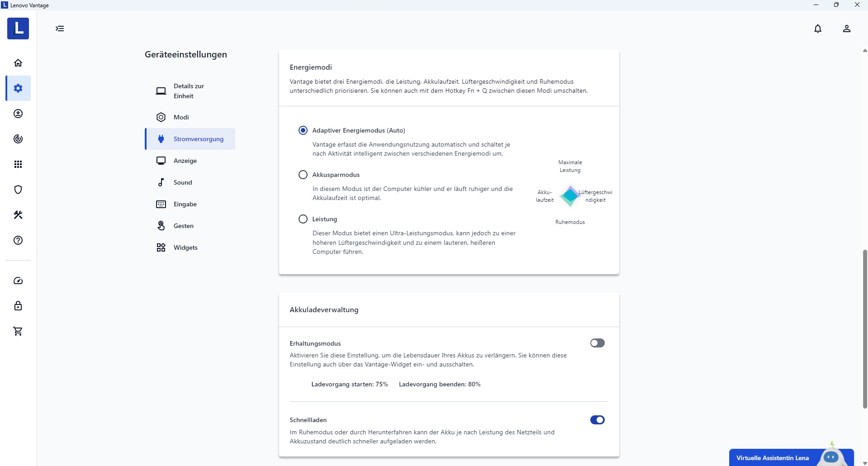The height and width of the screenshot is (466, 868).
Task: Click the vertical page scrollbar
Action: click(x=865, y=329)
